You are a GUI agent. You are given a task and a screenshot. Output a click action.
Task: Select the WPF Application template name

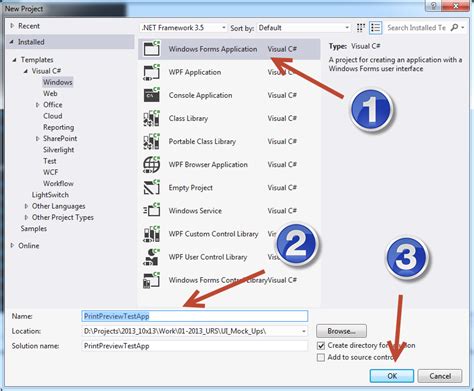click(x=195, y=72)
